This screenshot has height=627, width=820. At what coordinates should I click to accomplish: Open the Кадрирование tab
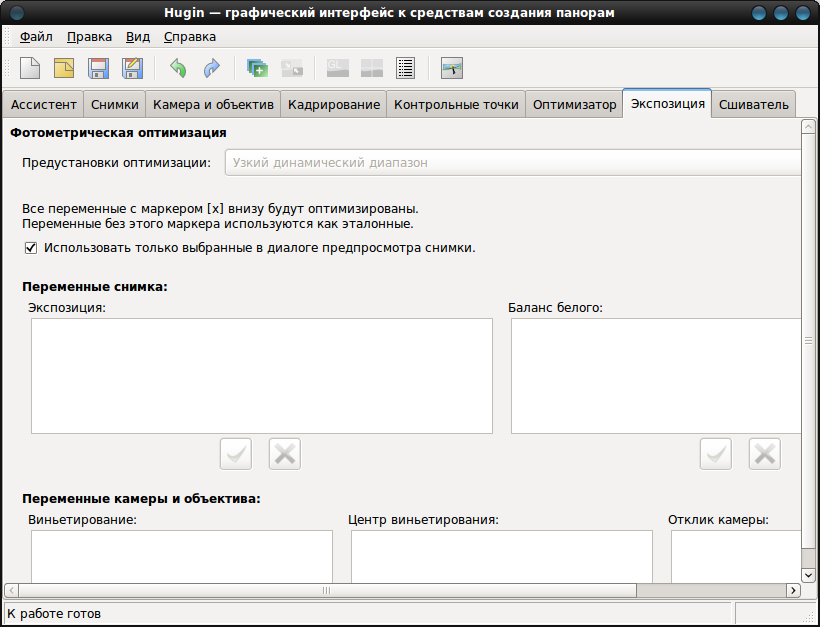[334, 105]
